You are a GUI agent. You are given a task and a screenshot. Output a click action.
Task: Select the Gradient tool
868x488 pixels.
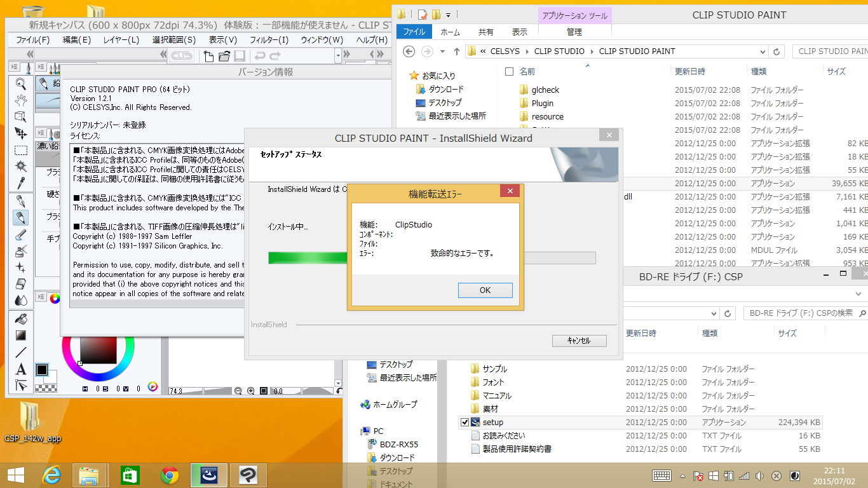[21, 335]
